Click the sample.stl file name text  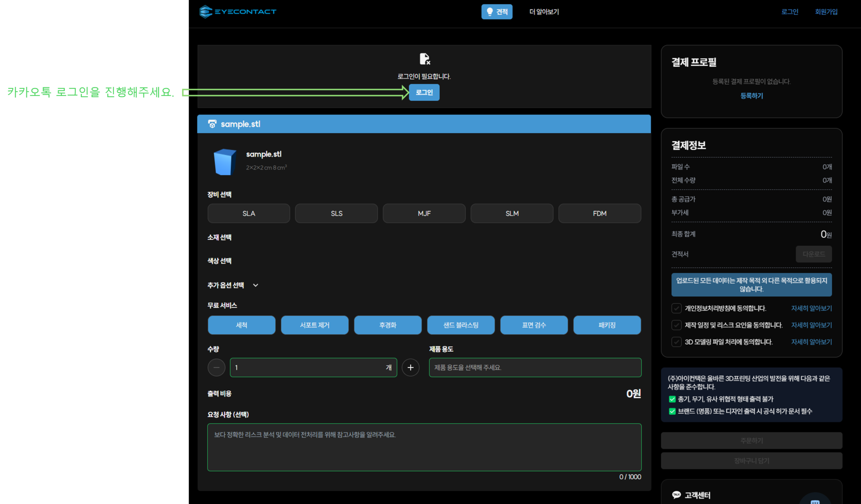[x=264, y=154]
